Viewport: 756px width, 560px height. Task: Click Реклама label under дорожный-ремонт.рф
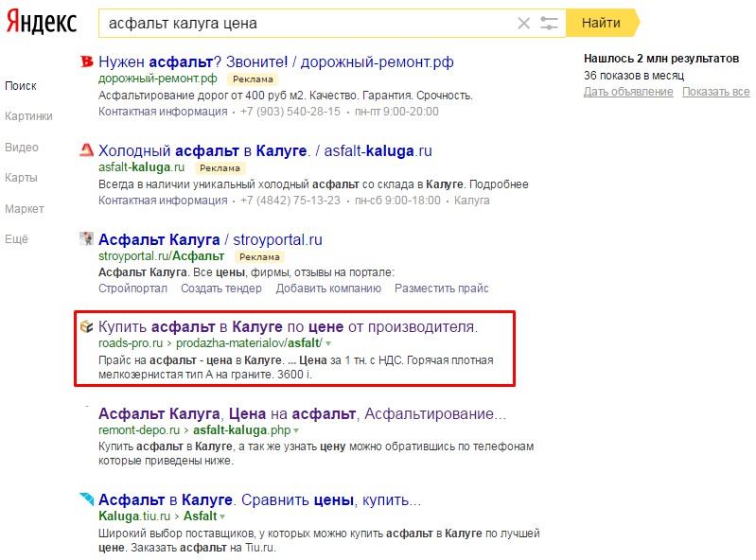click(x=253, y=79)
